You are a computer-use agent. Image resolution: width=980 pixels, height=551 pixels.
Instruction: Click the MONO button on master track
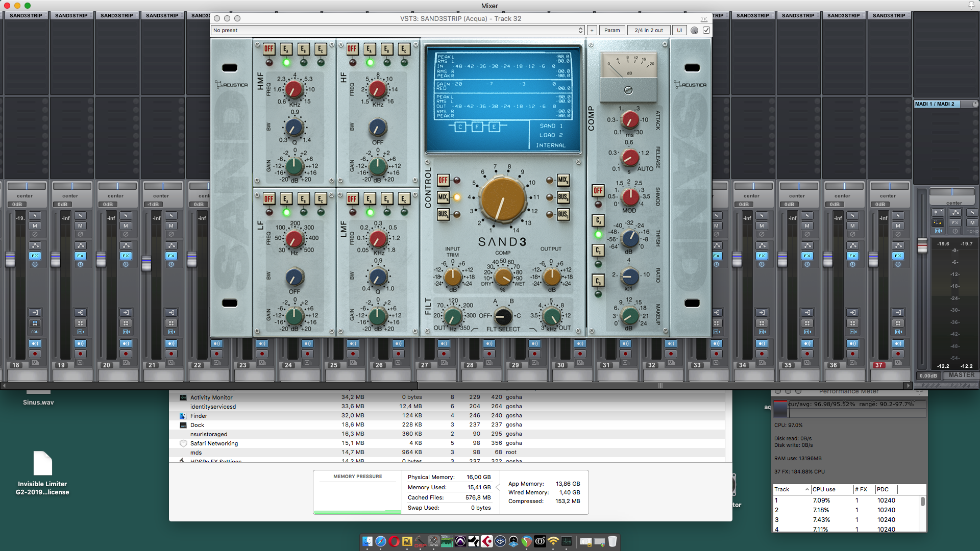972,231
